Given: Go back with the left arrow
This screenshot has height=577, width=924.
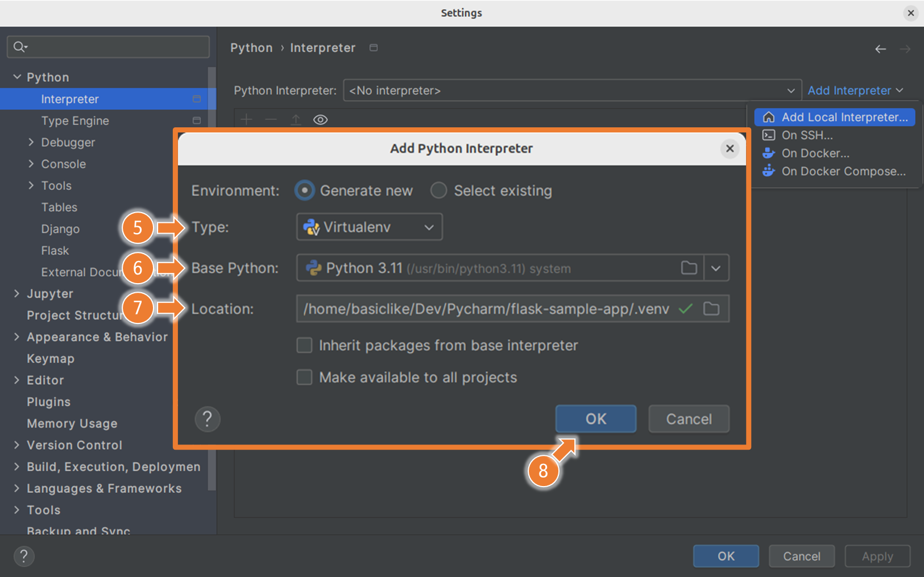Looking at the screenshot, I should tap(880, 49).
